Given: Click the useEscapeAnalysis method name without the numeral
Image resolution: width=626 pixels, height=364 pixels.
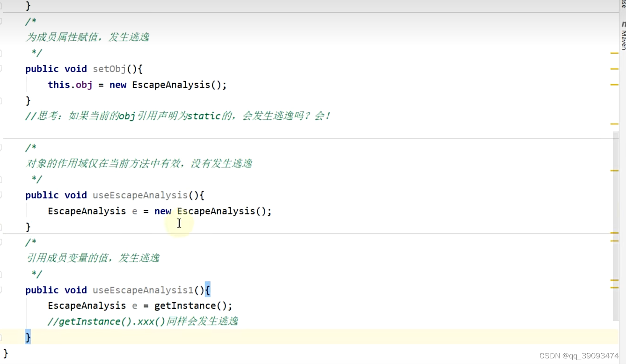Looking at the screenshot, I should 140,195.
